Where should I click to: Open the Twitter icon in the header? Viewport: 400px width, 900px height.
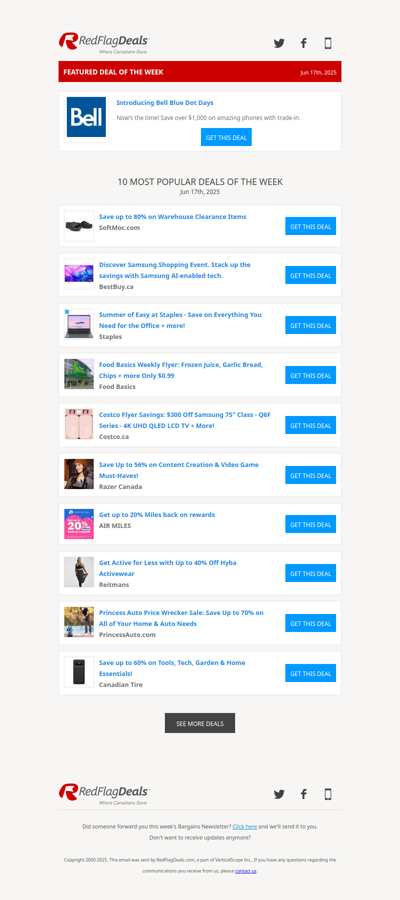pyautogui.click(x=279, y=43)
